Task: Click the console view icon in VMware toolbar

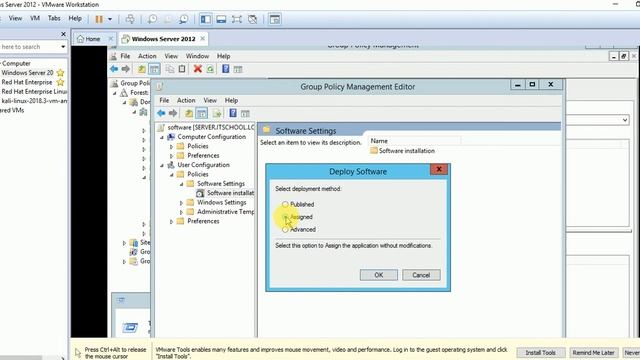Action: pos(275,19)
